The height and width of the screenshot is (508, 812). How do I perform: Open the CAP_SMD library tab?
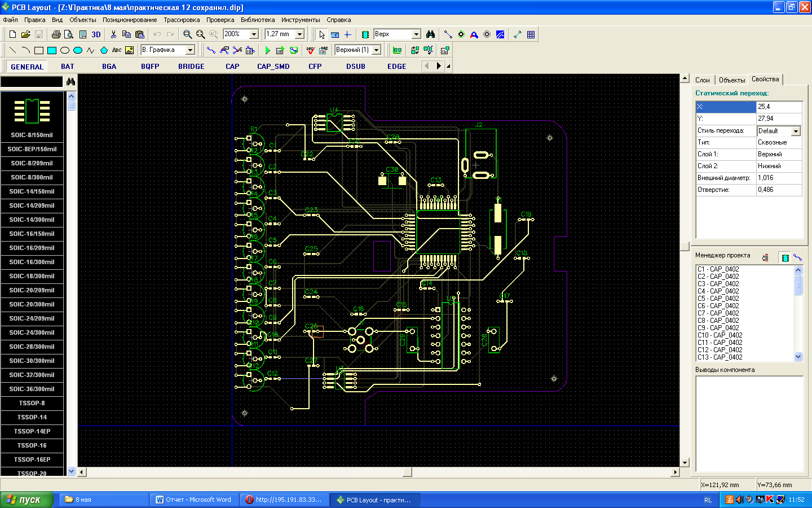tap(273, 66)
